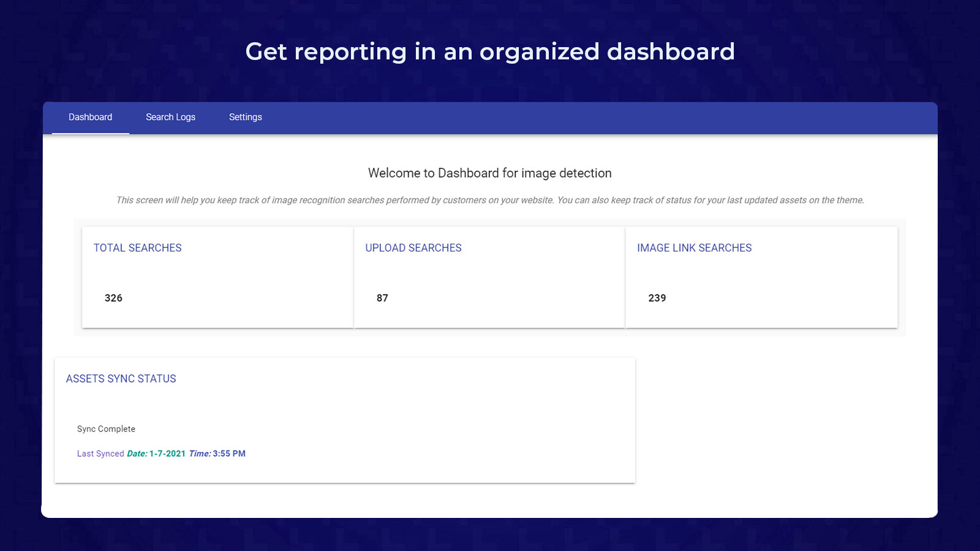980x551 pixels.
Task: Select the synced date 1-7-2021
Action: [x=167, y=454]
